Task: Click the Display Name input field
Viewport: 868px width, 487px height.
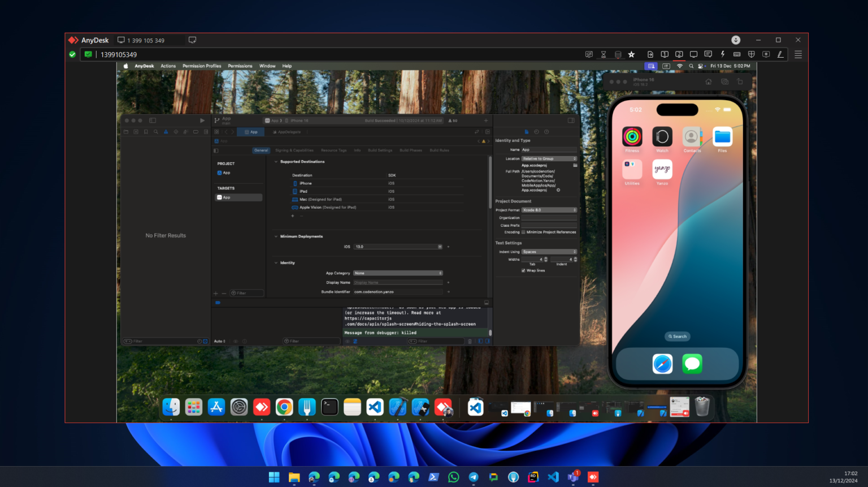Action: [398, 282]
